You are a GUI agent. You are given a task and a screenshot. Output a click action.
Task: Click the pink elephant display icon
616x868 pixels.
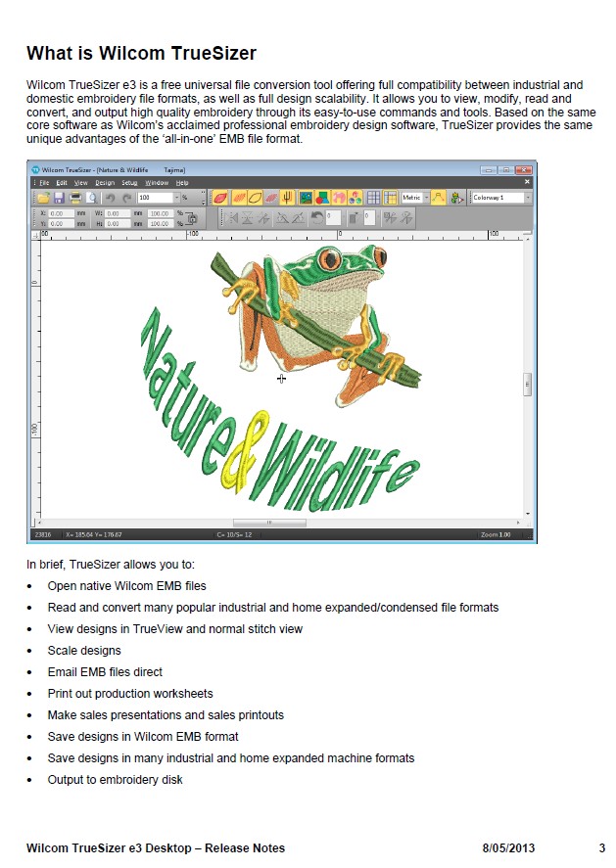coord(339,198)
